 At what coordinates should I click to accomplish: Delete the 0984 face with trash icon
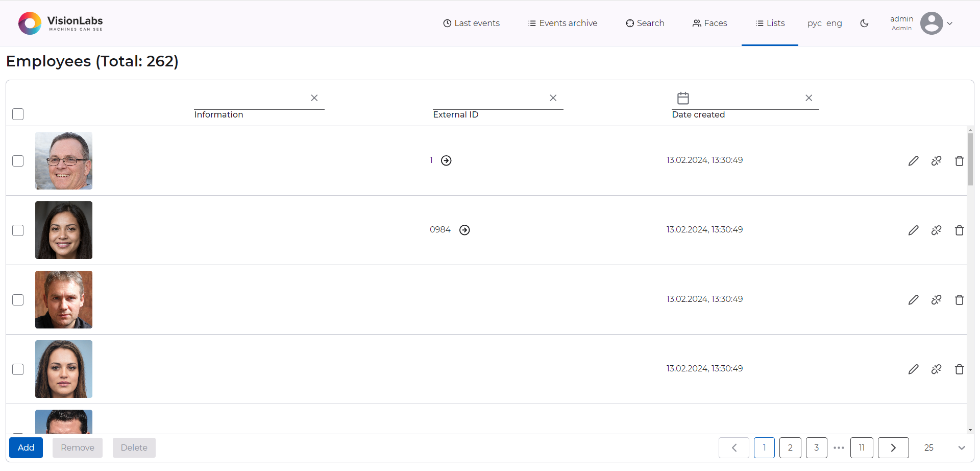pos(960,230)
